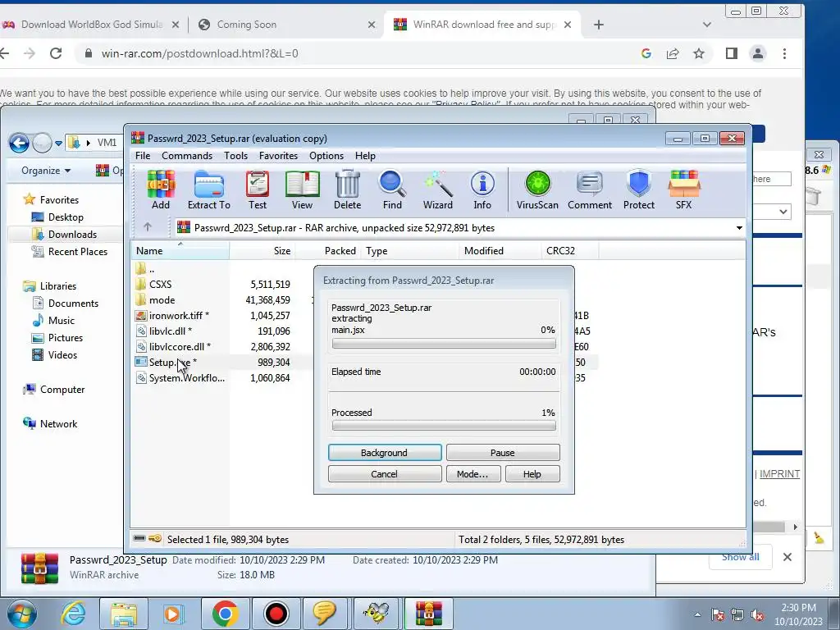Screen dimensions: 840x630
Task: Click the file extraction progress bar
Action: [x=444, y=344]
